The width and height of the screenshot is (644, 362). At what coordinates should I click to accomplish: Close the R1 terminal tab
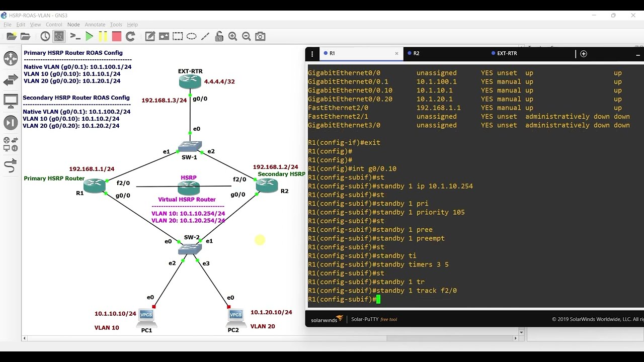click(396, 53)
